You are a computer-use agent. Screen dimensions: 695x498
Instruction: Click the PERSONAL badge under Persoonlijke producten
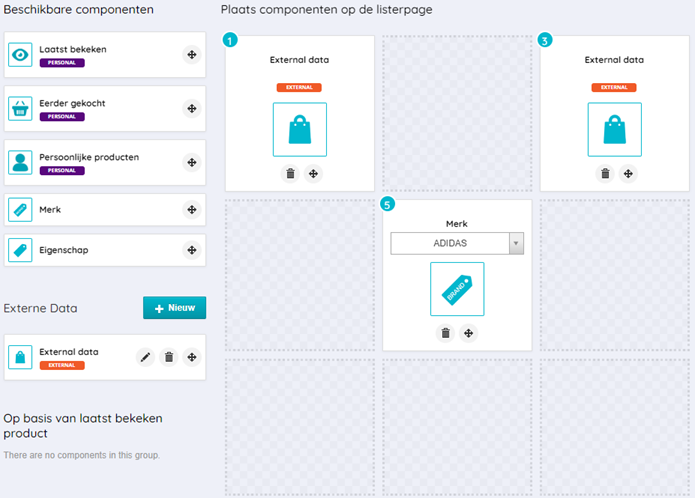(x=62, y=171)
